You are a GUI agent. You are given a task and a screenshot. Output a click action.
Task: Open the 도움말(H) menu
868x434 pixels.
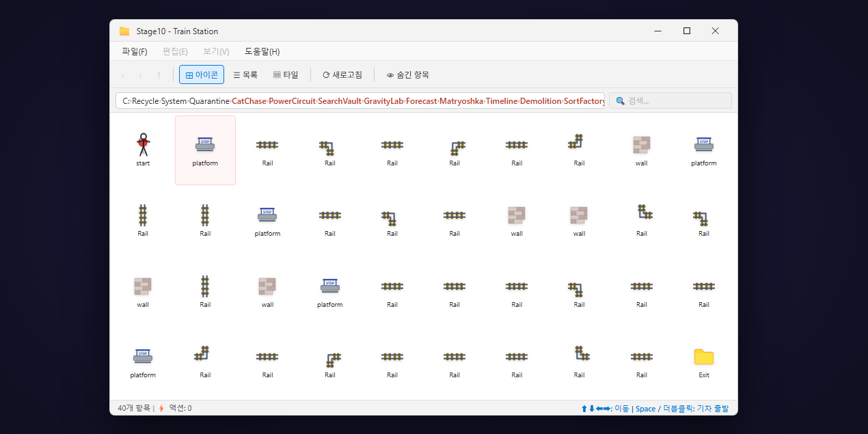(x=262, y=51)
